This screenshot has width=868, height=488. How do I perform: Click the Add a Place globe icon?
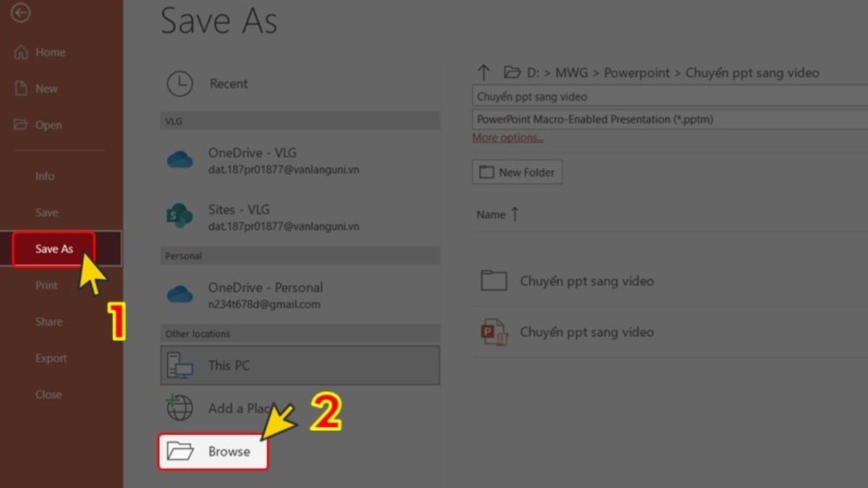coord(180,408)
